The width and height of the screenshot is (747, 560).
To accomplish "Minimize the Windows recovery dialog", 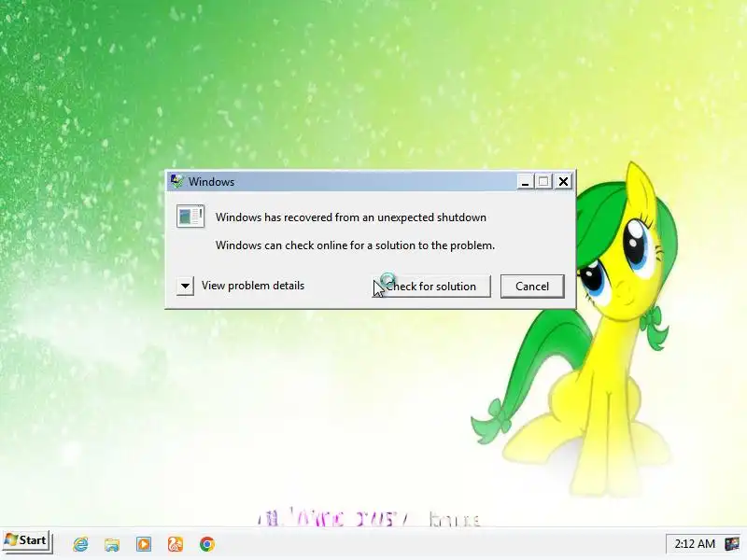I will tap(526, 181).
